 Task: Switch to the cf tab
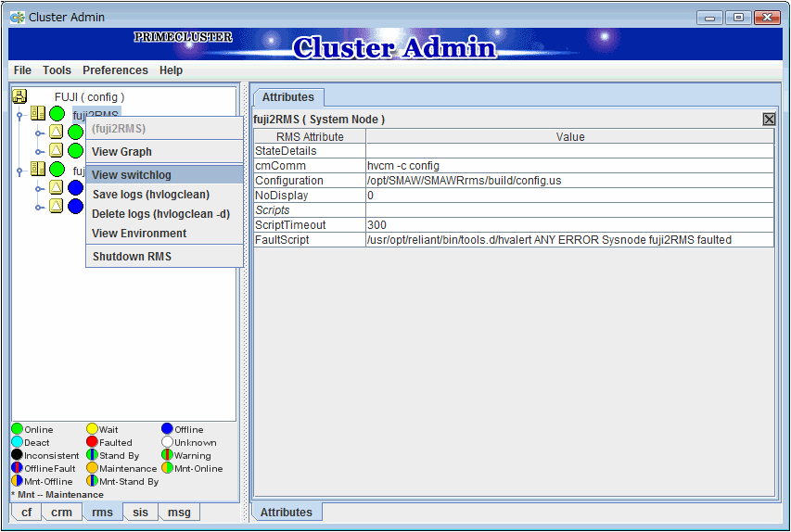coord(26,512)
